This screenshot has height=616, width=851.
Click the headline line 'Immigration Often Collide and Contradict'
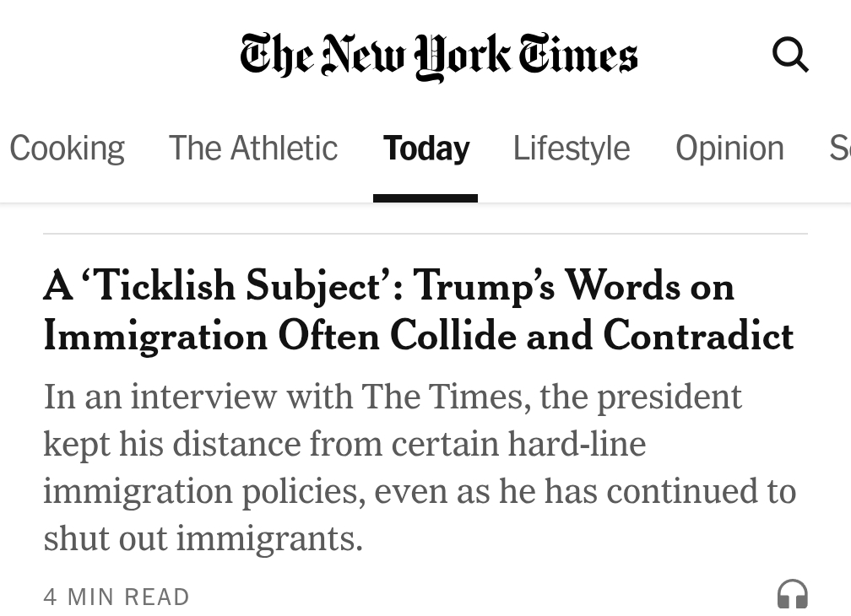pyautogui.click(x=418, y=336)
